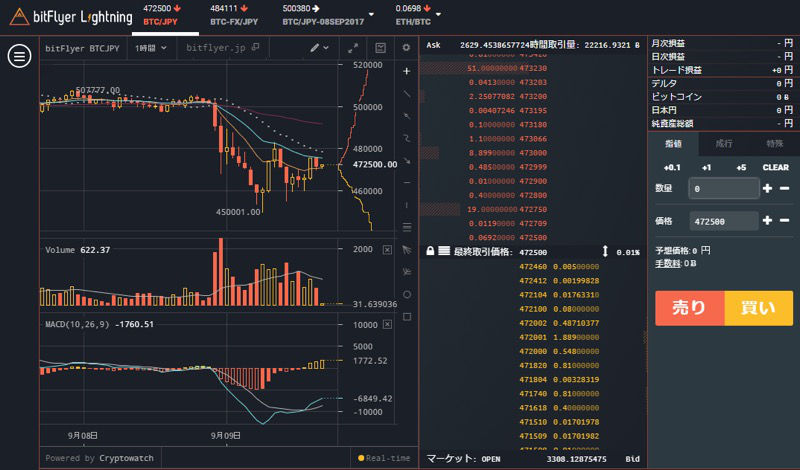Click ask price 473000 in order book
Image resolution: width=800 pixels, height=470 pixels.
(x=533, y=153)
